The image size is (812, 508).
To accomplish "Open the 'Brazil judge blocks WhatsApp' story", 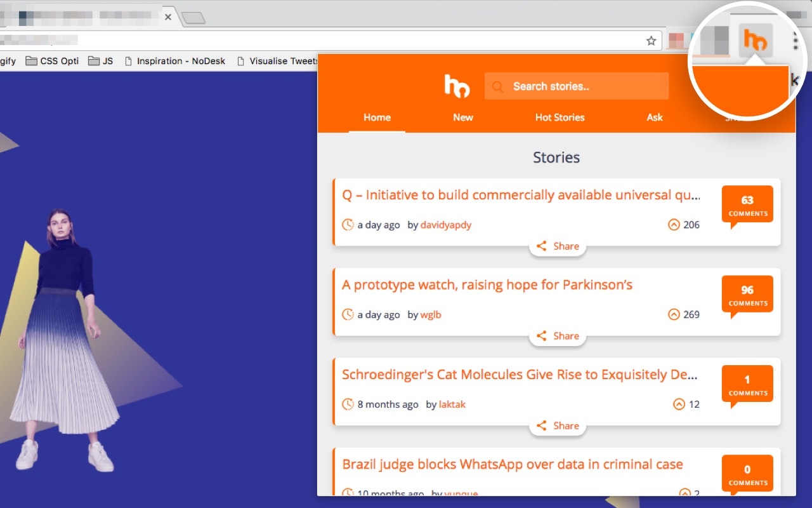I will click(x=511, y=464).
